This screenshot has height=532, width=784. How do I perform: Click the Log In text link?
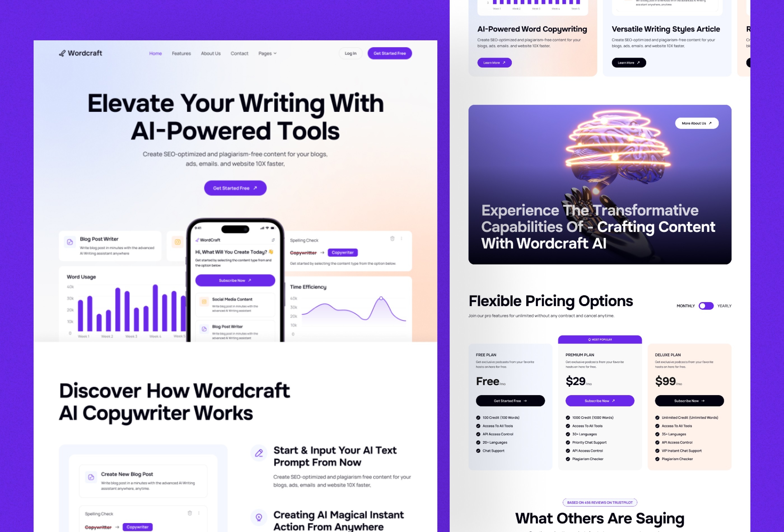coord(350,53)
